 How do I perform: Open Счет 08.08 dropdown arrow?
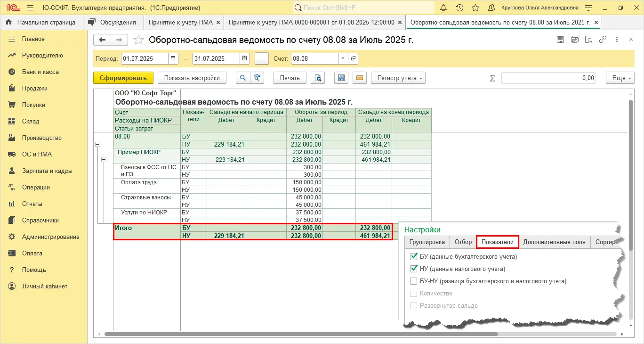(343, 59)
